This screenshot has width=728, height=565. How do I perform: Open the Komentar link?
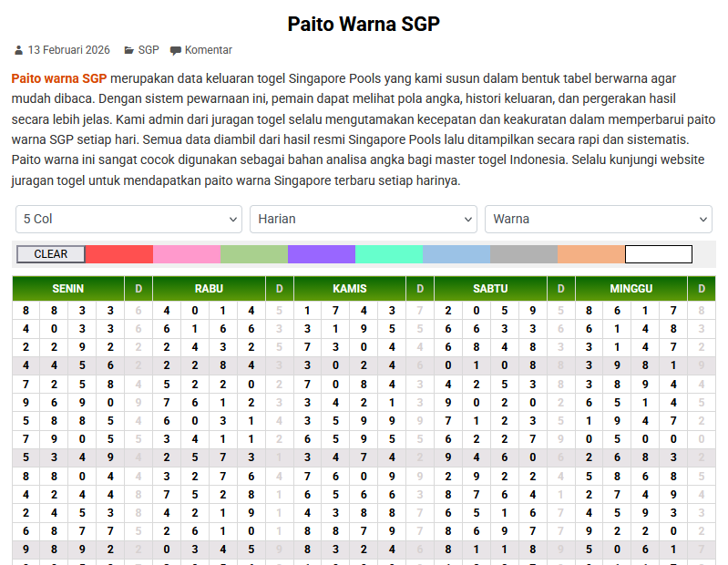[x=209, y=50]
